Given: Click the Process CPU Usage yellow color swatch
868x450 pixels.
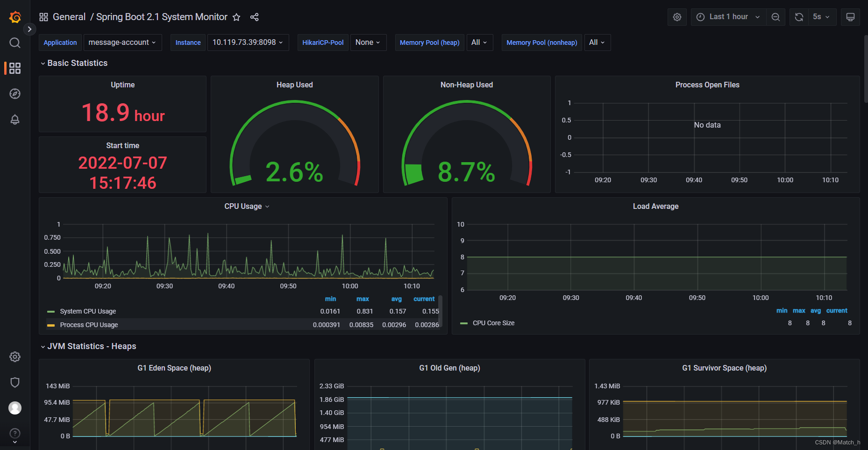Looking at the screenshot, I should coord(51,325).
